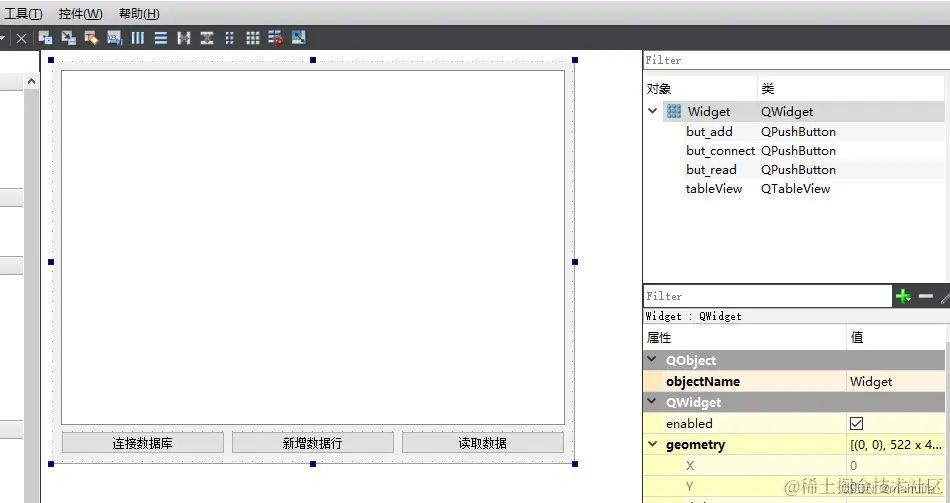The height and width of the screenshot is (503, 950).
Task: Collapse the QObject property group
Action: coord(652,359)
